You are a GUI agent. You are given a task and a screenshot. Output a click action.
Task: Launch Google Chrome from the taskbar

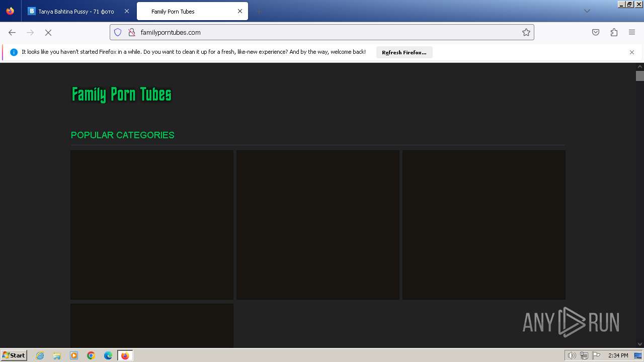click(x=91, y=355)
